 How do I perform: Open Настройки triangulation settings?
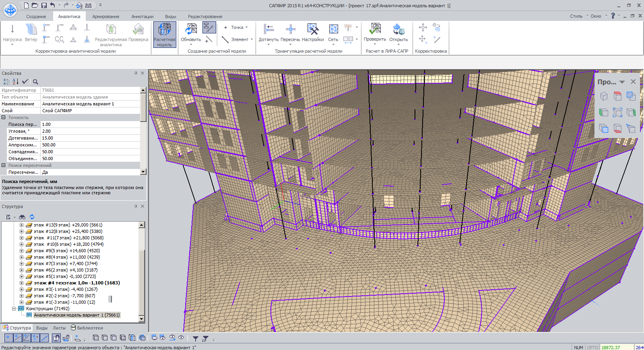tap(313, 33)
